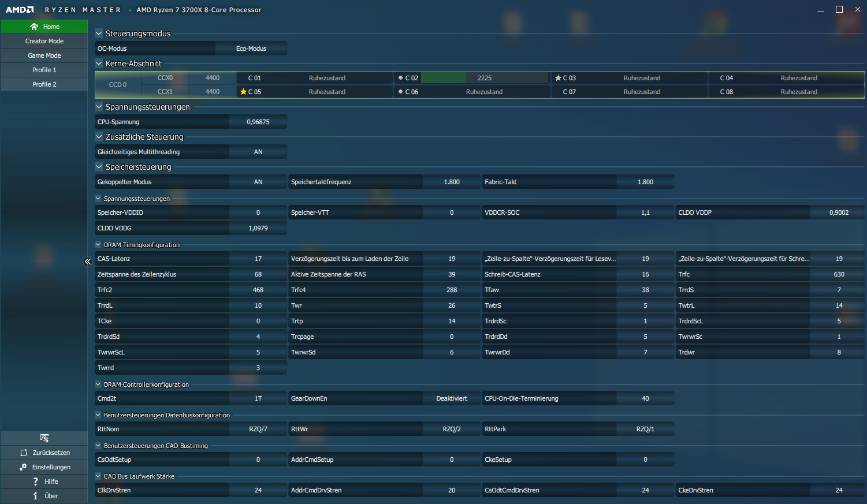Open Hilfe help page
This screenshot has width=867, height=504.
point(44,481)
